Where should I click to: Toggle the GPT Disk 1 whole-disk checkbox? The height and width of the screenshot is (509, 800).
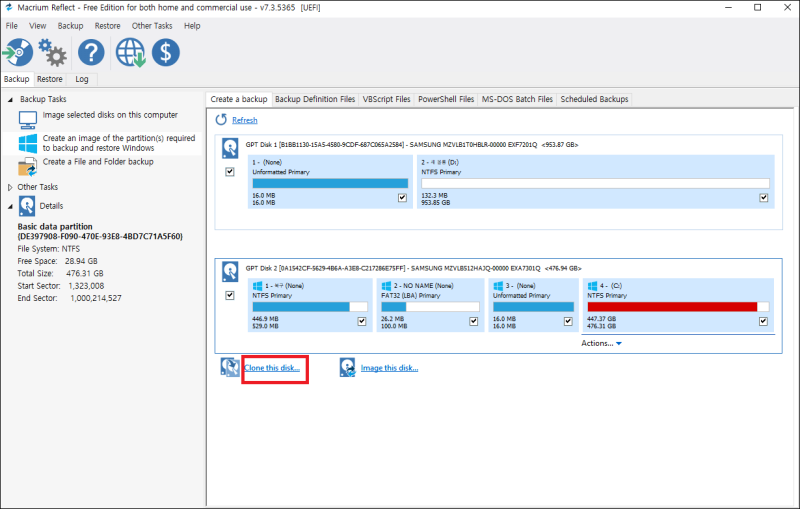[x=230, y=172]
